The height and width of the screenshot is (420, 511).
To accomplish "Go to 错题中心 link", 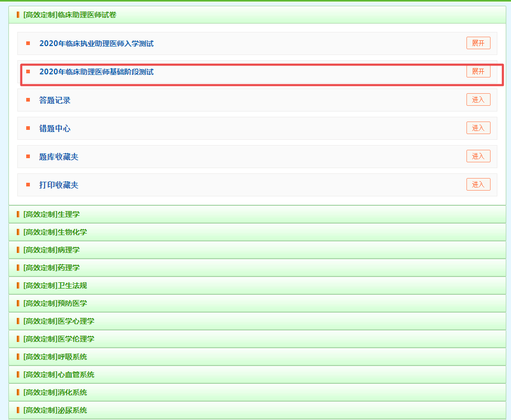I will pyautogui.click(x=55, y=128).
